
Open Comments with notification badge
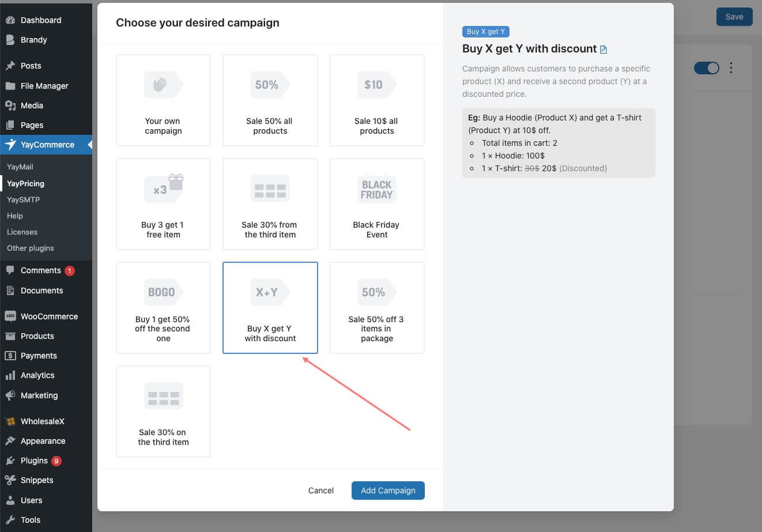[40, 270]
